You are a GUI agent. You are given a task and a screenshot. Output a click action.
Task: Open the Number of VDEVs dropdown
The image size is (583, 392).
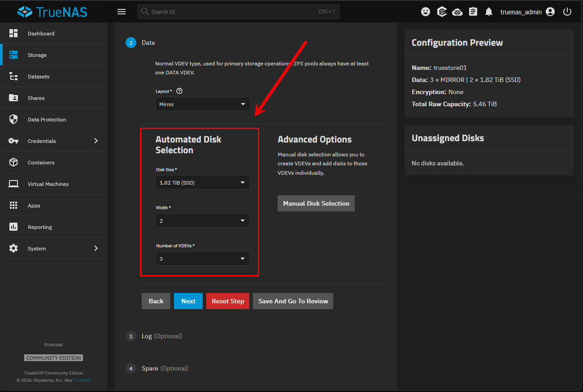(x=203, y=258)
